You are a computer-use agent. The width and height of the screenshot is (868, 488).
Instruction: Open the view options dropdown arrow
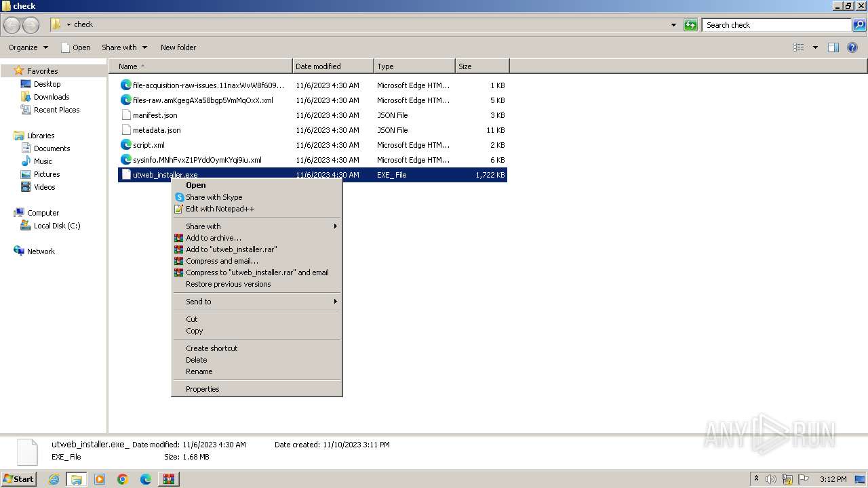(x=815, y=47)
